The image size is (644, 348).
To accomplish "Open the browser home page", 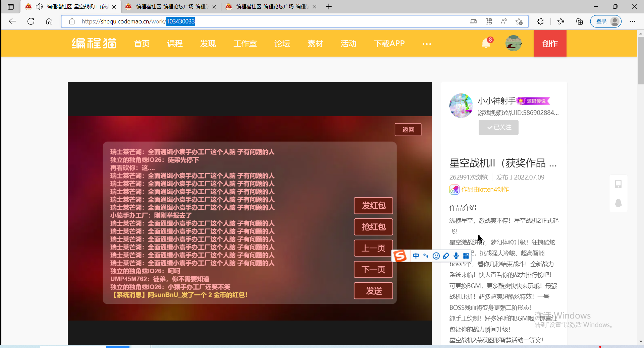I will [49, 21].
